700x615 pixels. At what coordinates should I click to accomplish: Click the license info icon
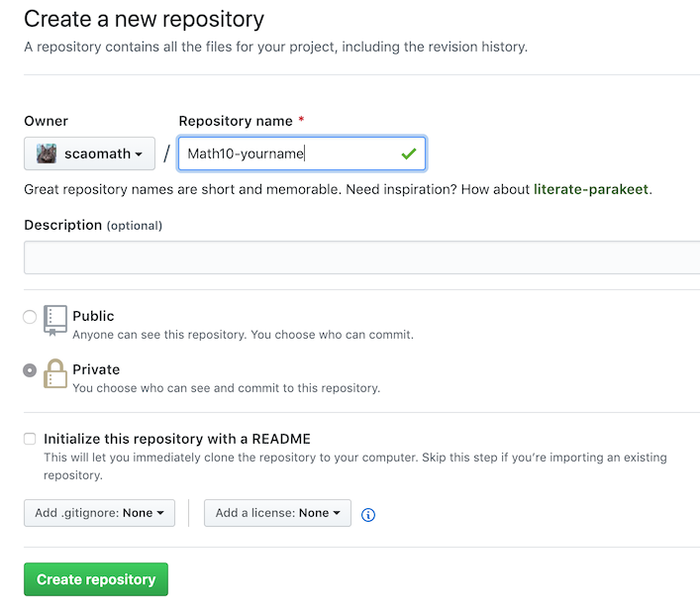point(368,515)
